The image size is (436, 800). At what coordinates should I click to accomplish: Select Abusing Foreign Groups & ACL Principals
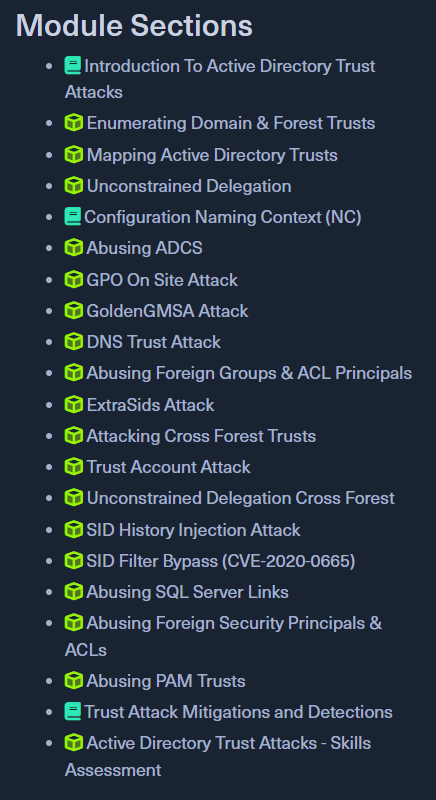tap(249, 373)
